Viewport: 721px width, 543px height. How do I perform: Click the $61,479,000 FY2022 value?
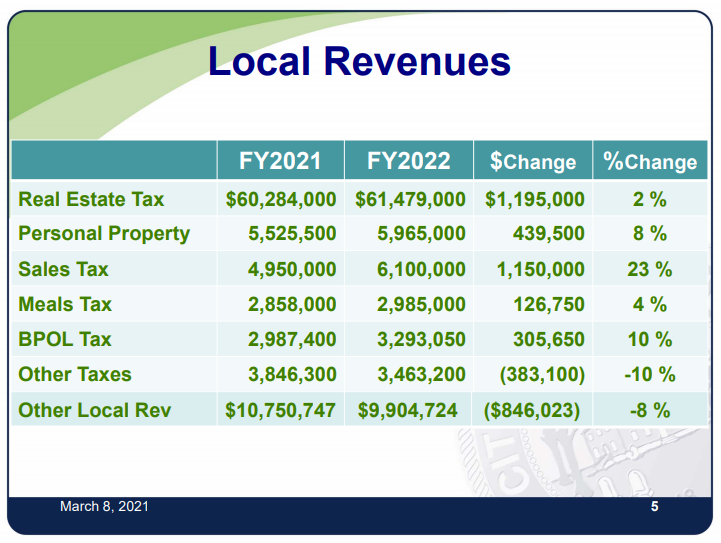point(410,199)
